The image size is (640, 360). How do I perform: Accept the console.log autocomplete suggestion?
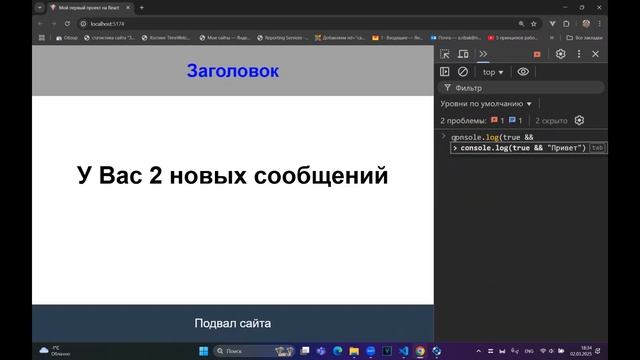click(x=528, y=148)
